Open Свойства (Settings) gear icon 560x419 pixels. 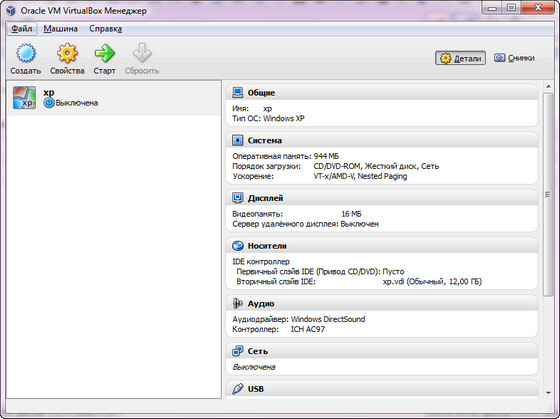click(67, 53)
